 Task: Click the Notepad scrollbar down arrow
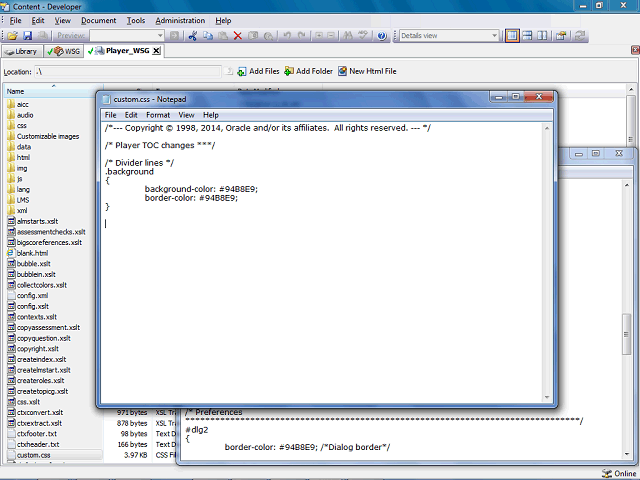(x=547, y=397)
